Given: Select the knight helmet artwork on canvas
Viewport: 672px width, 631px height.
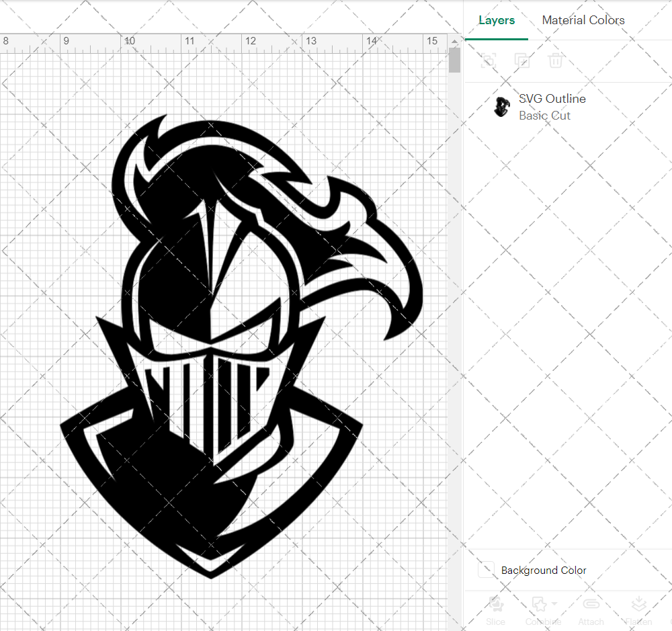Looking at the screenshot, I should [241, 346].
